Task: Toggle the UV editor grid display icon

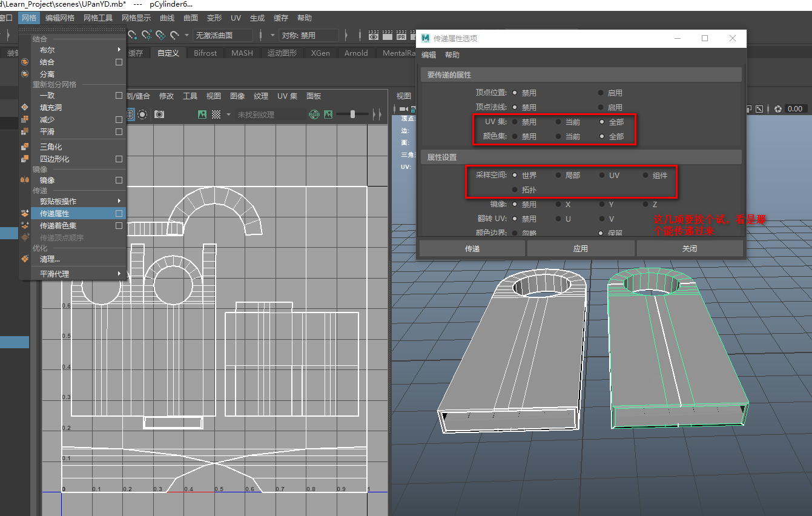Action: coord(130,114)
